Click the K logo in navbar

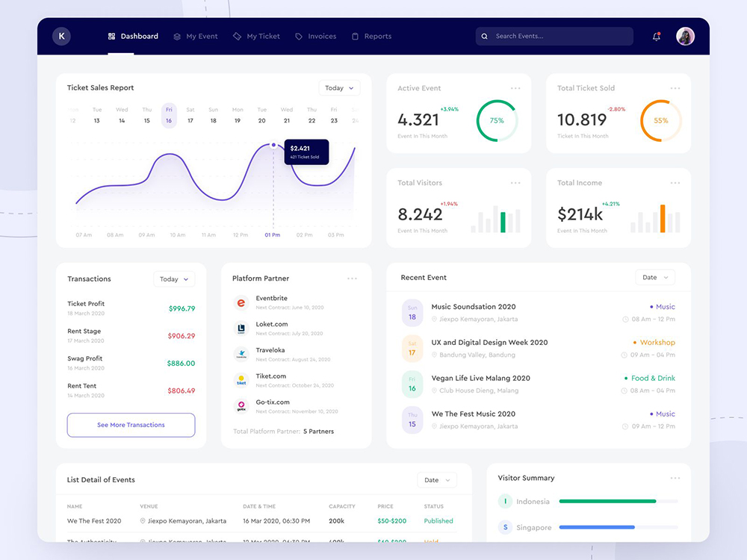[61, 36]
